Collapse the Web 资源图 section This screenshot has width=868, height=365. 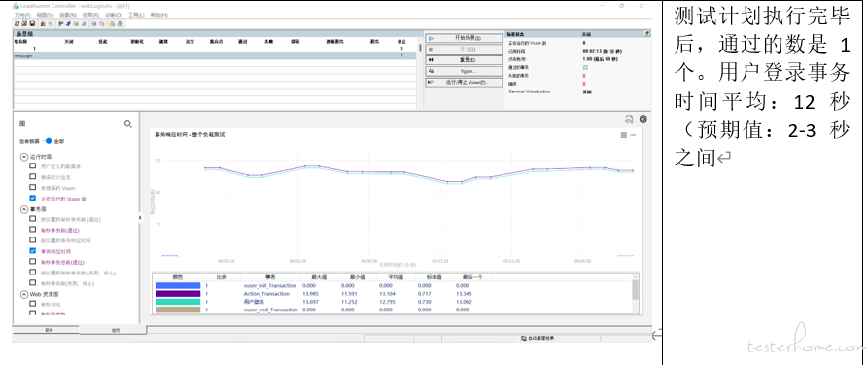[x=24, y=294]
